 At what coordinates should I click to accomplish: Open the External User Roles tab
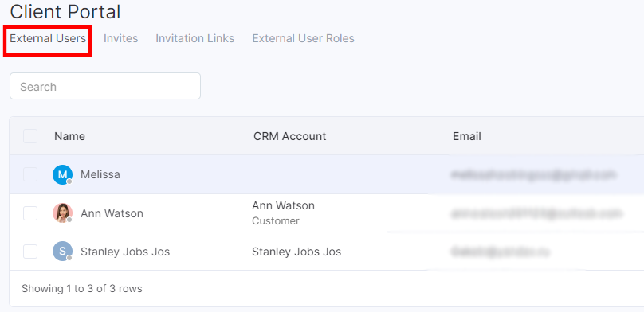tap(303, 38)
